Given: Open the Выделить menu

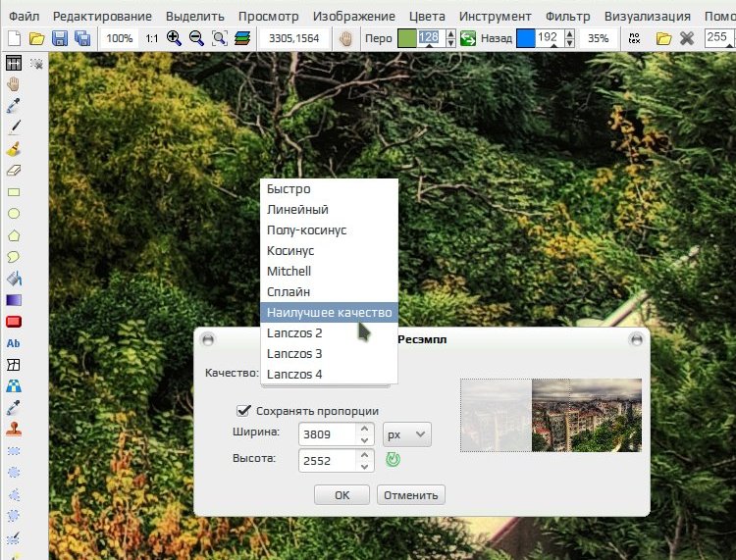Looking at the screenshot, I should [x=195, y=16].
